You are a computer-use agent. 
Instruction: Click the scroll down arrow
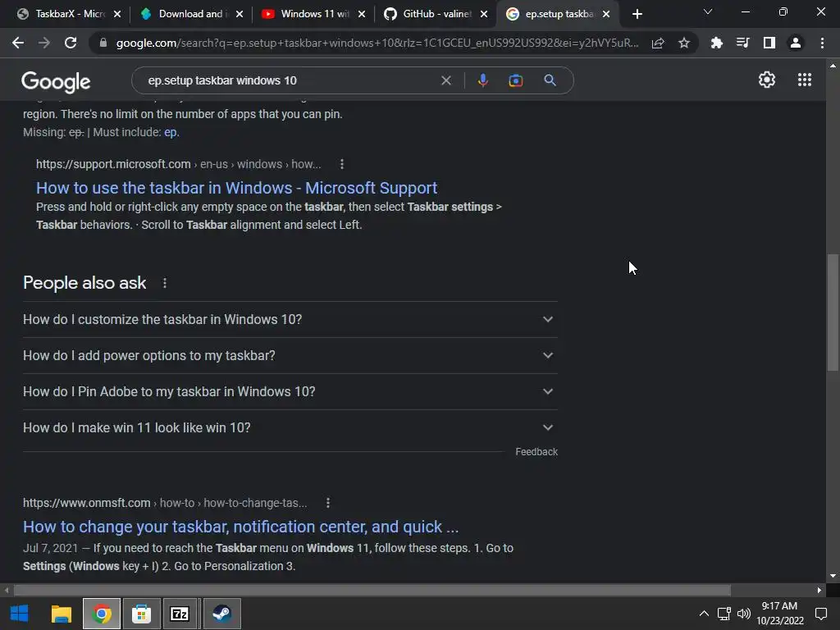tap(833, 576)
